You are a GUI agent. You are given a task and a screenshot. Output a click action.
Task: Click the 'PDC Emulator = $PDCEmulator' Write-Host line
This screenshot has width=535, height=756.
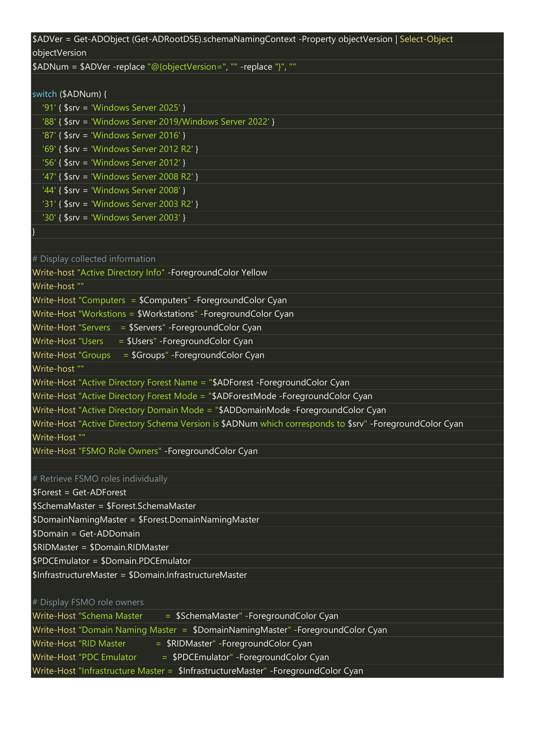(x=181, y=657)
